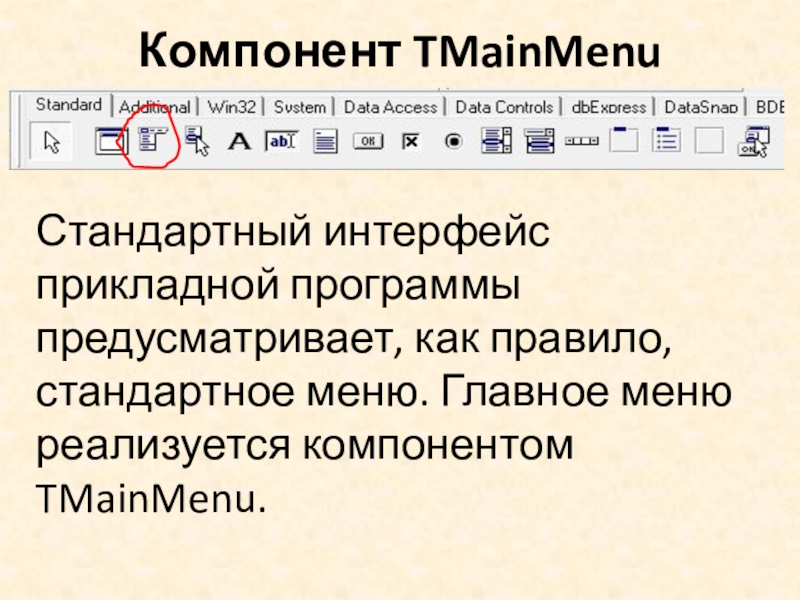Select the CheckBox component icon
800x600 pixels.
[x=411, y=141]
